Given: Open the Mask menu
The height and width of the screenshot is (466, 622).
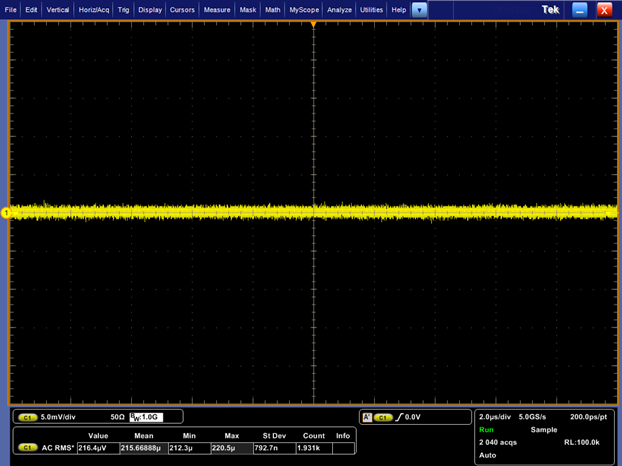Looking at the screenshot, I should point(248,10).
